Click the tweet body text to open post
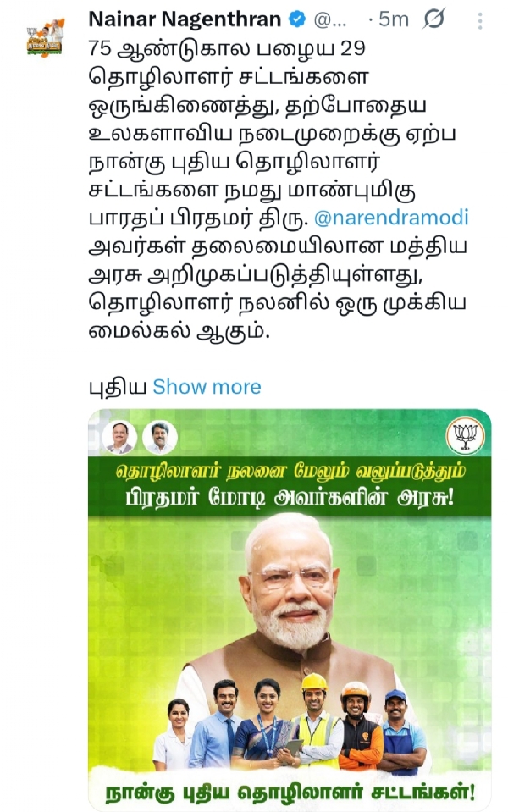Image resolution: width=508 pixels, height=812 pixels. [x=279, y=190]
